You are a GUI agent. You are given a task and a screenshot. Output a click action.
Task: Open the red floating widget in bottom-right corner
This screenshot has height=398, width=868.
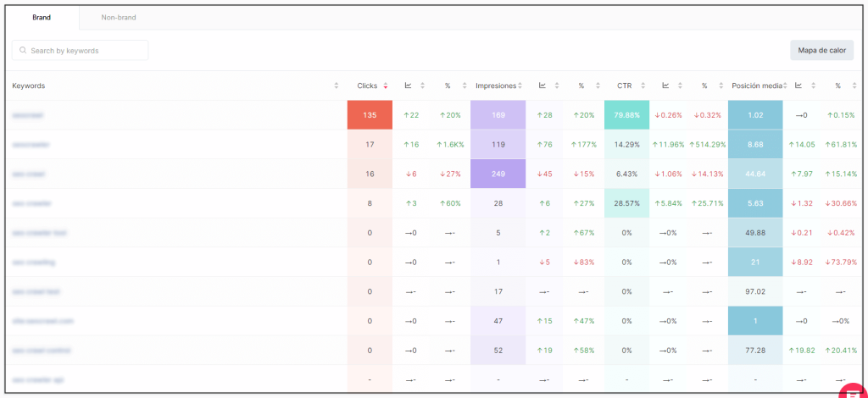pos(850,391)
